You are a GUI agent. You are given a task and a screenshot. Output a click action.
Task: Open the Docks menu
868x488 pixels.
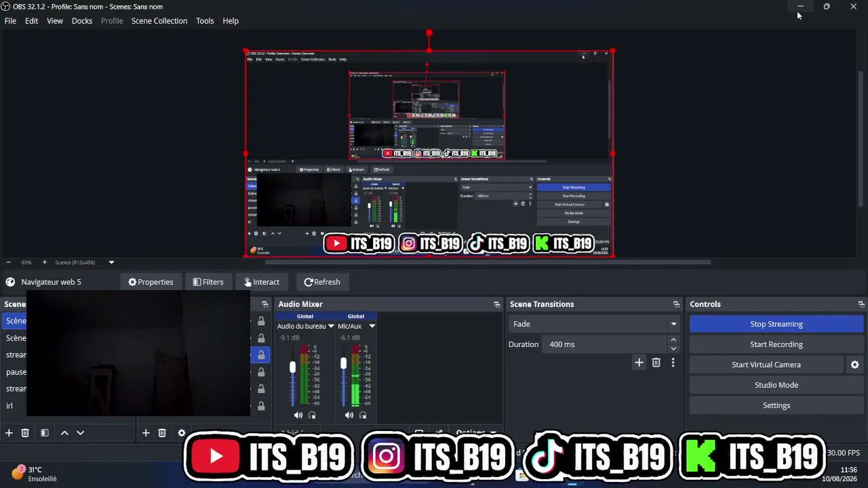(82, 21)
